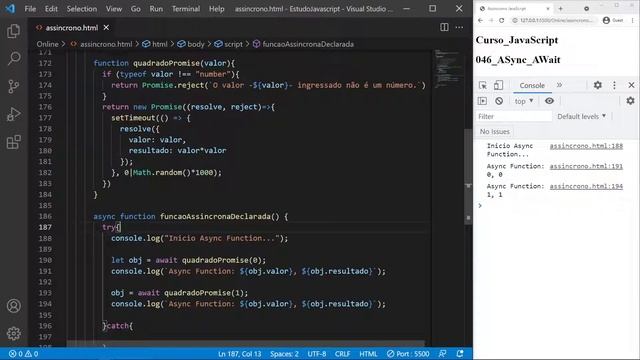Split the editor to the right
The width and height of the screenshot is (640, 360).
pyautogui.click(x=444, y=27)
